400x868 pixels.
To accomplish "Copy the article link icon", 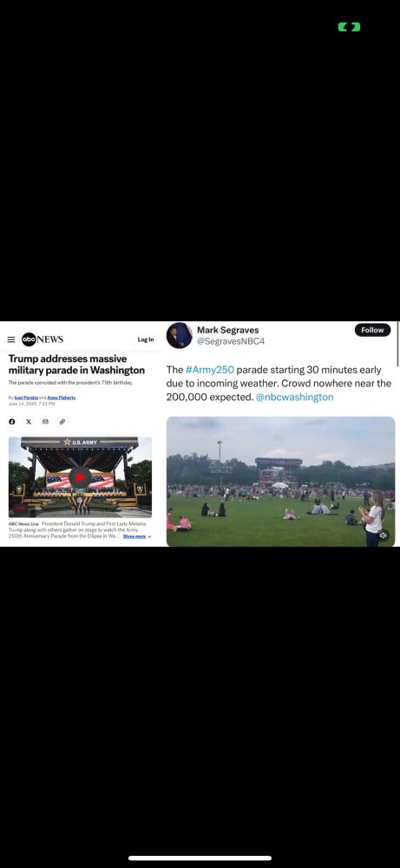I will pyautogui.click(x=62, y=421).
